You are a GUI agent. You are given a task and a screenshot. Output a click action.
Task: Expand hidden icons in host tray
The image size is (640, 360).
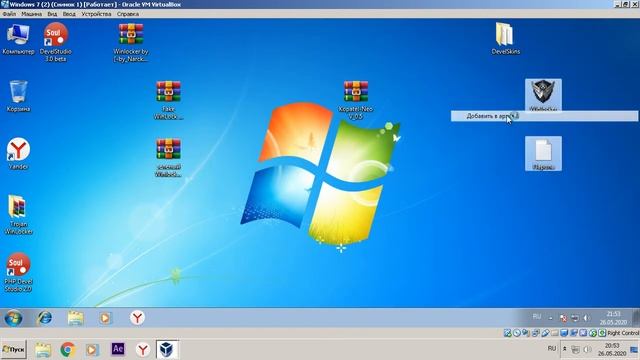(x=564, y=349)
